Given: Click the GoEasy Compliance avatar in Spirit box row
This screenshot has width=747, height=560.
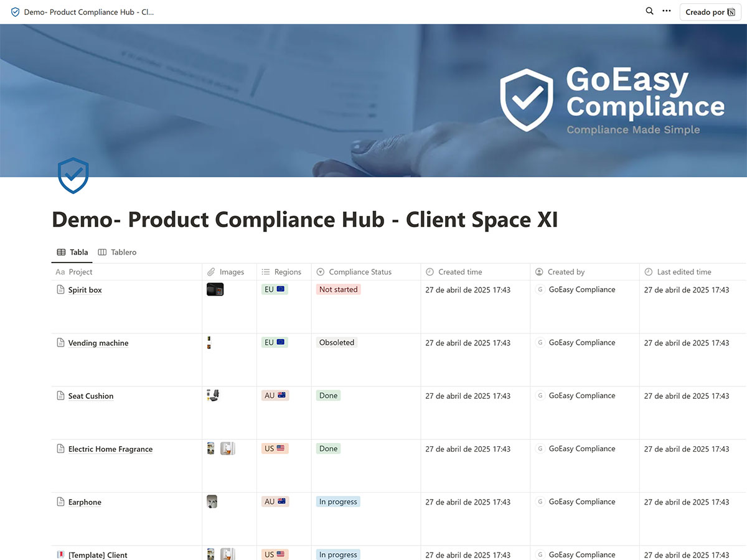Looking at the screenshot, I should tap(540, 289).
